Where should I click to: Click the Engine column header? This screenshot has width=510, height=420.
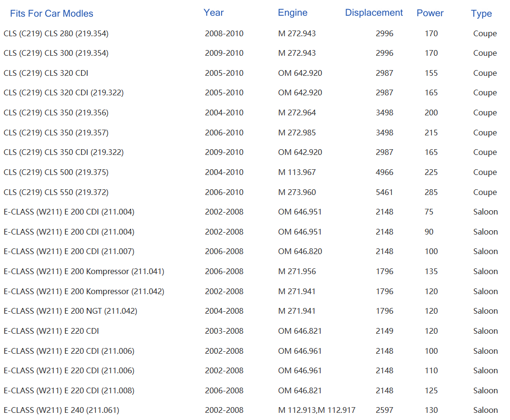[293, 13]
